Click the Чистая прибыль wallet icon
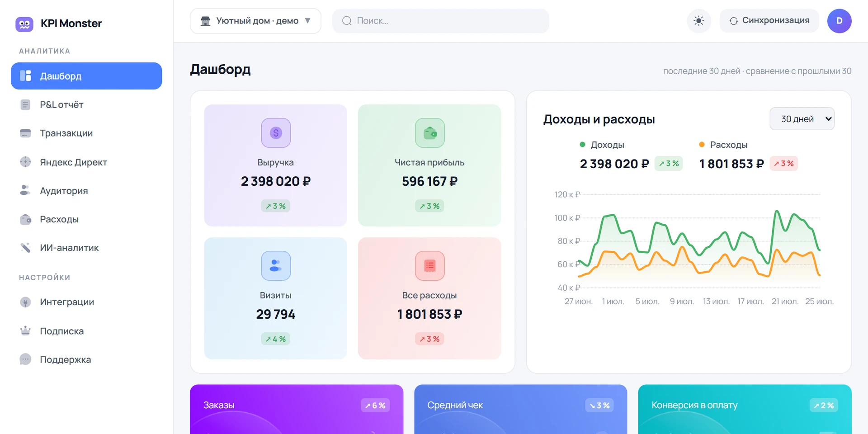Image resolution: width=868 pixels, height=434 pixels. [x=430, y=133]
